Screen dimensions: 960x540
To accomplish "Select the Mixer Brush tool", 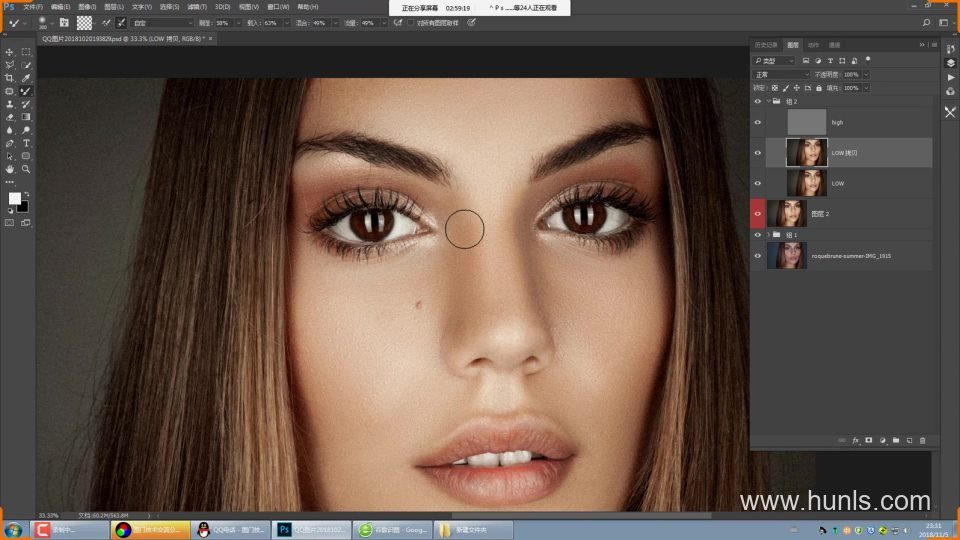I will [x=26, y=91].
